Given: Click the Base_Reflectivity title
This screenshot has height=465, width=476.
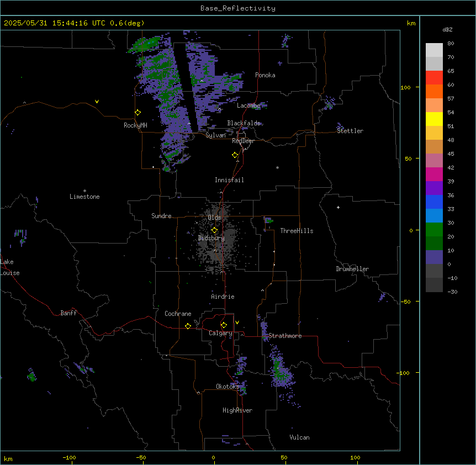Looking at the screenshot, I should coord(238,8).
